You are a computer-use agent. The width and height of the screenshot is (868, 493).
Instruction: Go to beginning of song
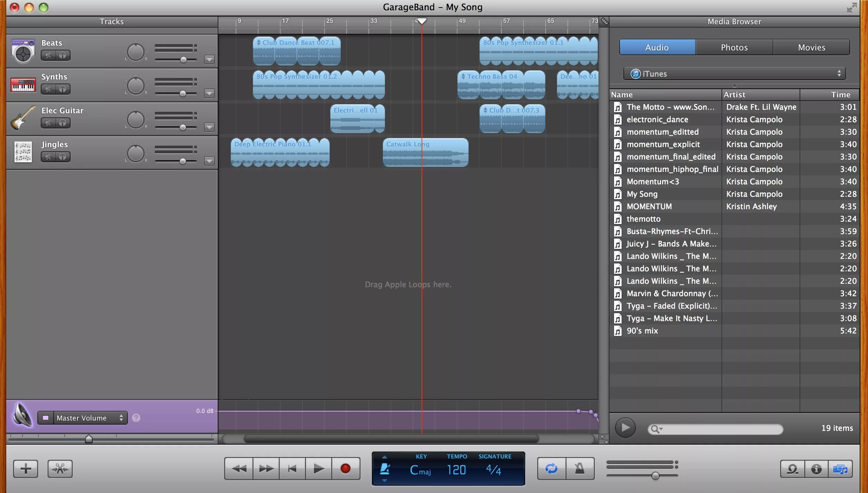pyautogui.click(x=292, y=468)
